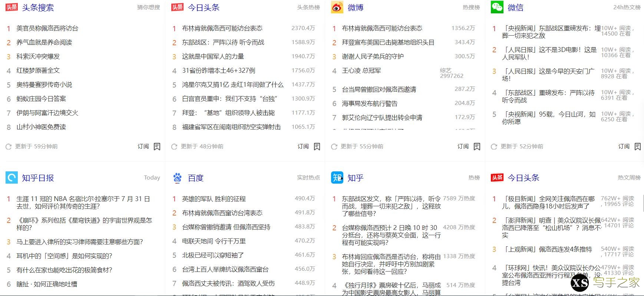Refresh the 今日头条 list (48分钟前)
The width and height of the screenshot is (644, 296).
tap(174, 147)
